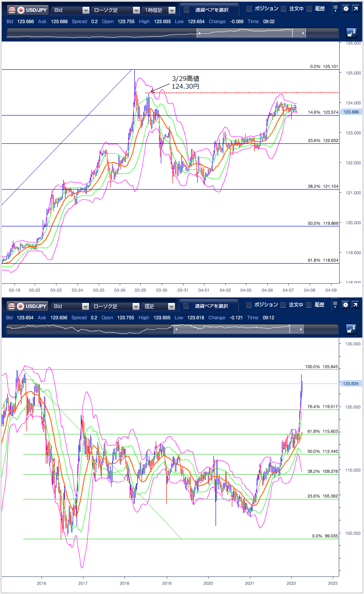
Task: Enable ポジション checkbox in top chart
Action: click(249, 9)
